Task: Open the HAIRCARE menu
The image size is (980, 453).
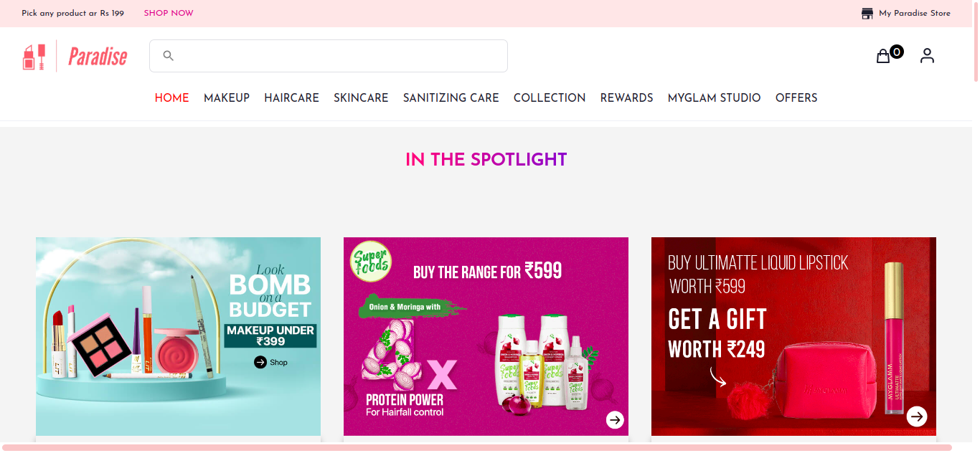Action: point(291,97)
